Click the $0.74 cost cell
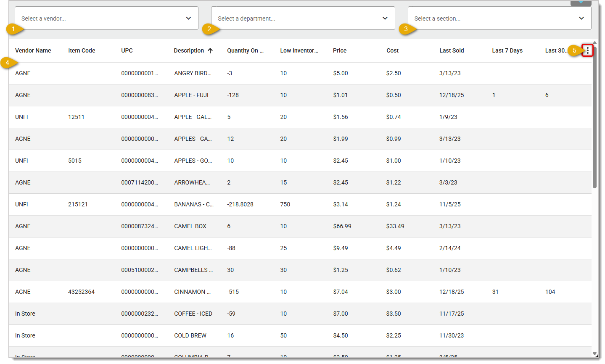The width and height of the screenshot is (605, 364). pos(394,117)
